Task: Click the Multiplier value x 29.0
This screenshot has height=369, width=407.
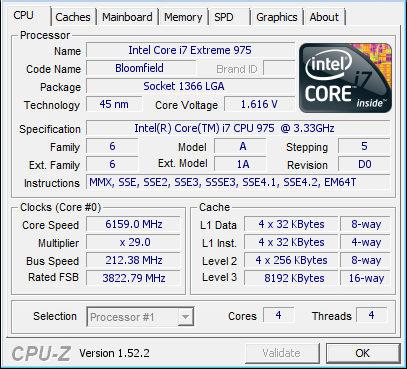Action: [x=133, y=242]
